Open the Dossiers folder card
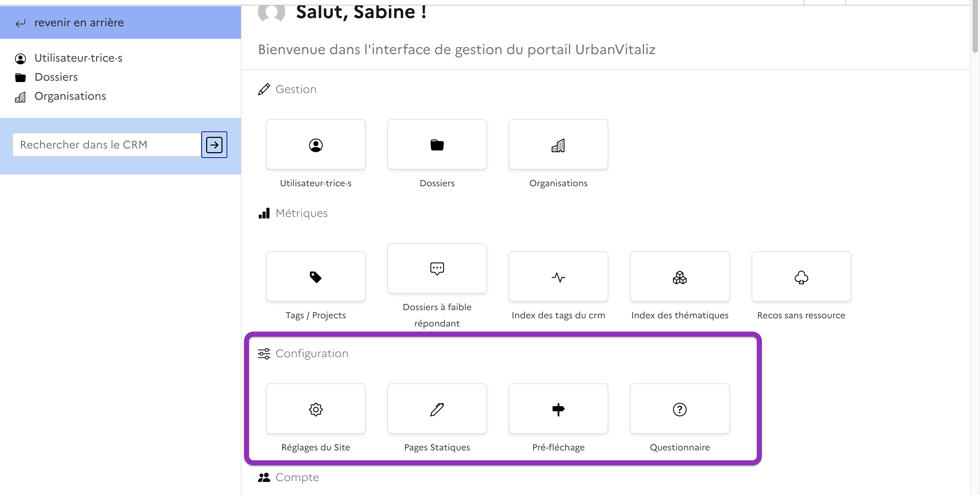Screen dimensions: 980x495 (x=437, y=145)
